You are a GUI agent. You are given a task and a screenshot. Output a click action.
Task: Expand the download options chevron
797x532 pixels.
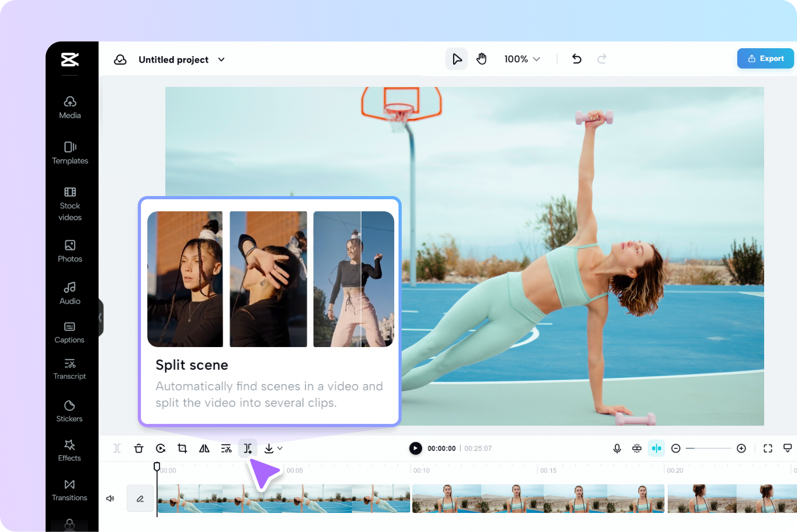[x=280, y=448]
